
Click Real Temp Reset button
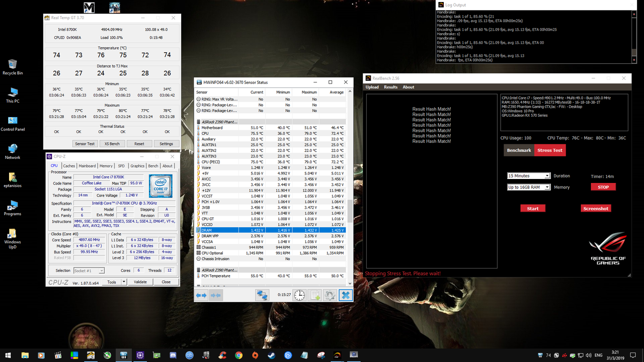pyautogui.click(x=139, y=144)
